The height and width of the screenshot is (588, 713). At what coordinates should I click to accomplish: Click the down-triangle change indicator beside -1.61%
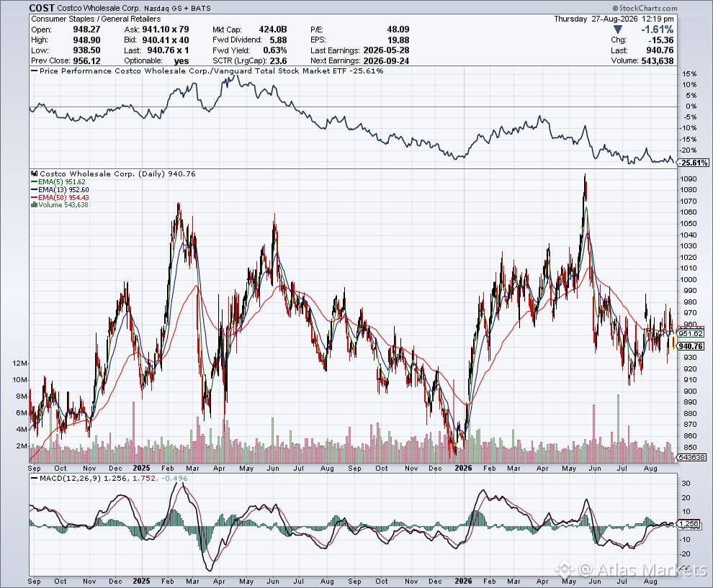click(x=617, y=30)
